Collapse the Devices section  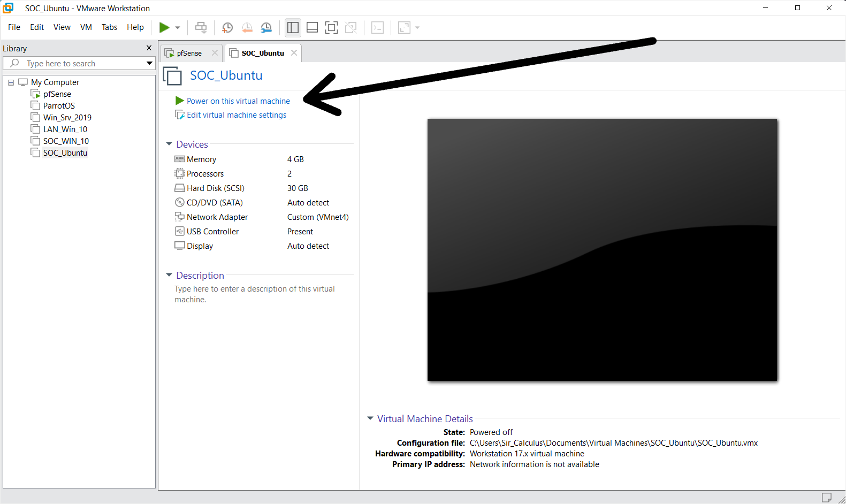click(x=169, y=144)
